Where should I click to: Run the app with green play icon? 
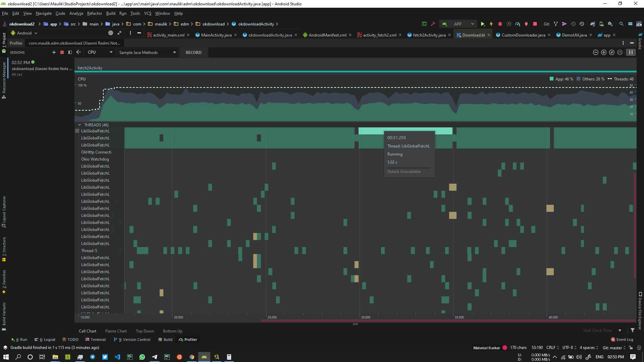pos(483,24)
